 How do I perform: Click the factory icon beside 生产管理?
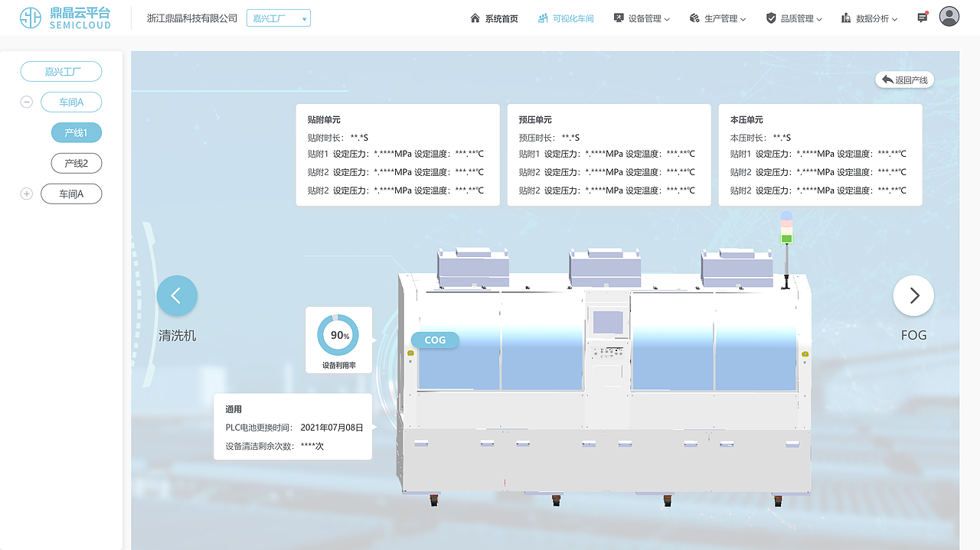pos(693,17)
